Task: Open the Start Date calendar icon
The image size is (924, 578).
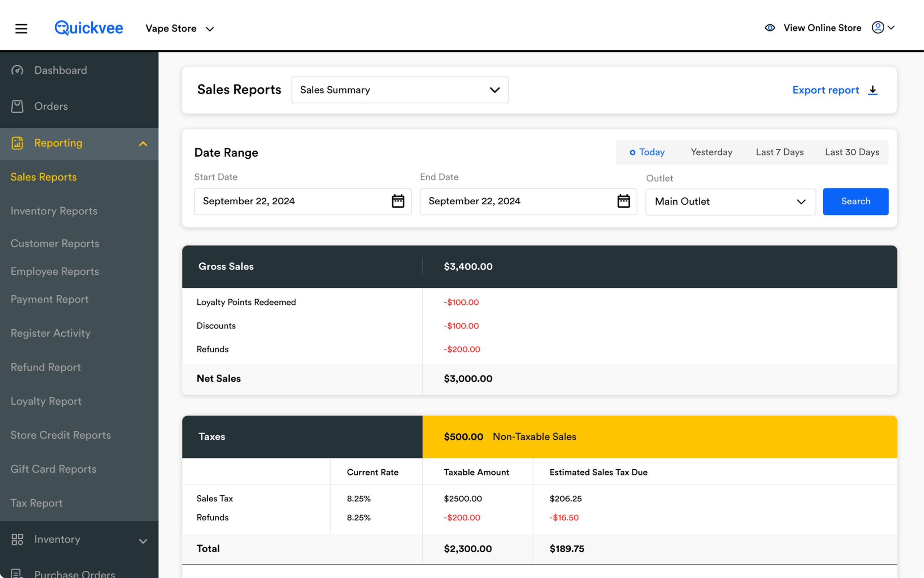Action: [398, 201]
